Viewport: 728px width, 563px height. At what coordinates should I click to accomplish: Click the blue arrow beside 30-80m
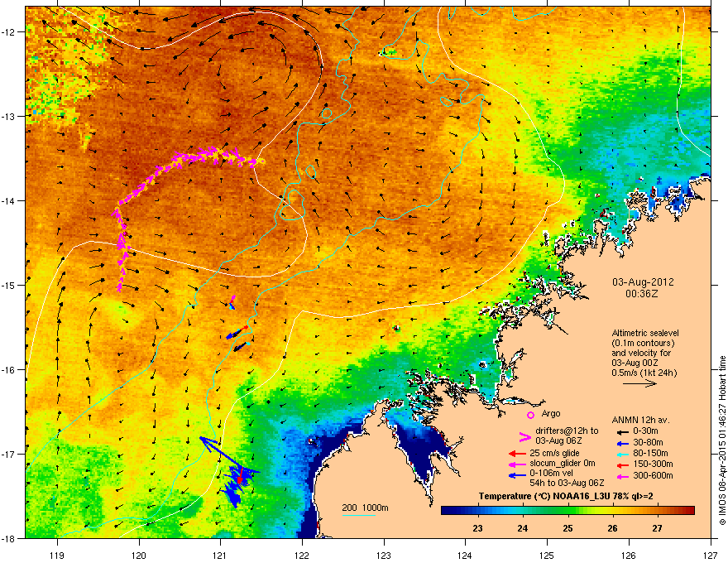click(x=621, y=443)
